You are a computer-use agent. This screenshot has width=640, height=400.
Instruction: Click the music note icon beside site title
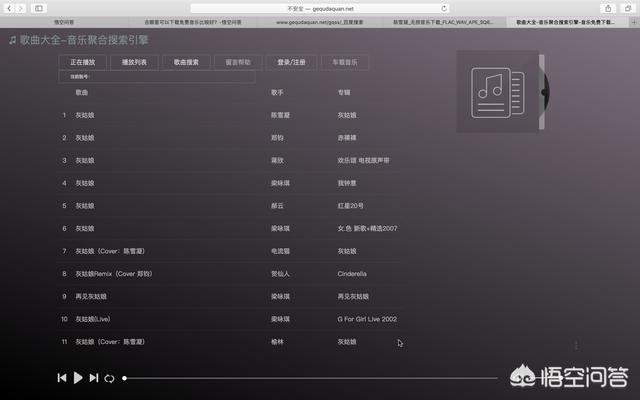(x=12, y=41)
